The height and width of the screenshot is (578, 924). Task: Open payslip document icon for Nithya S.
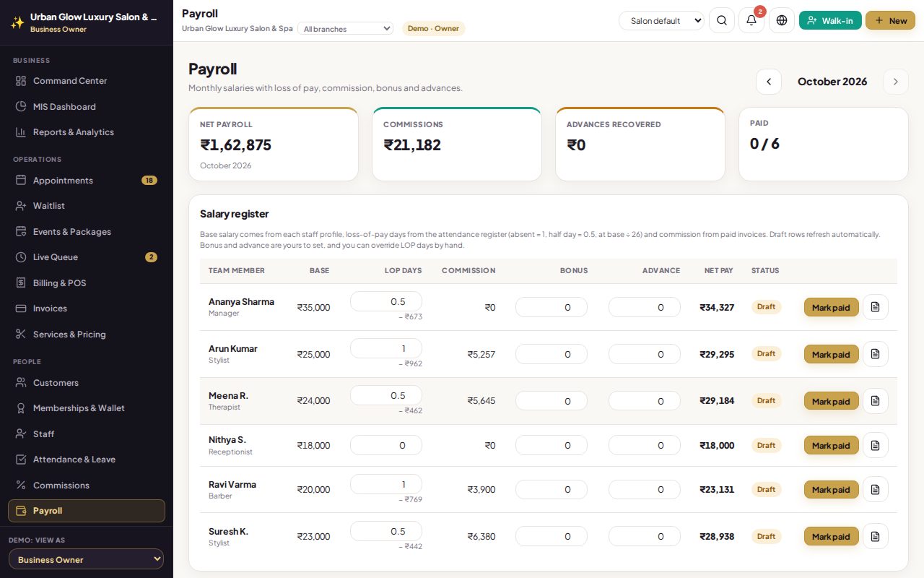876,445
